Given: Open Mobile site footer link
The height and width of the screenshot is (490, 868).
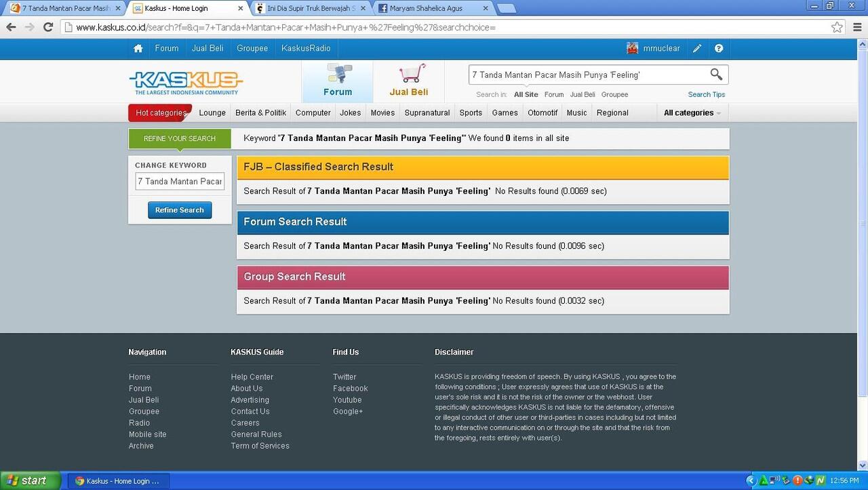Looking at the screenshot, I should pyautogui.click(x=148, y=434).
